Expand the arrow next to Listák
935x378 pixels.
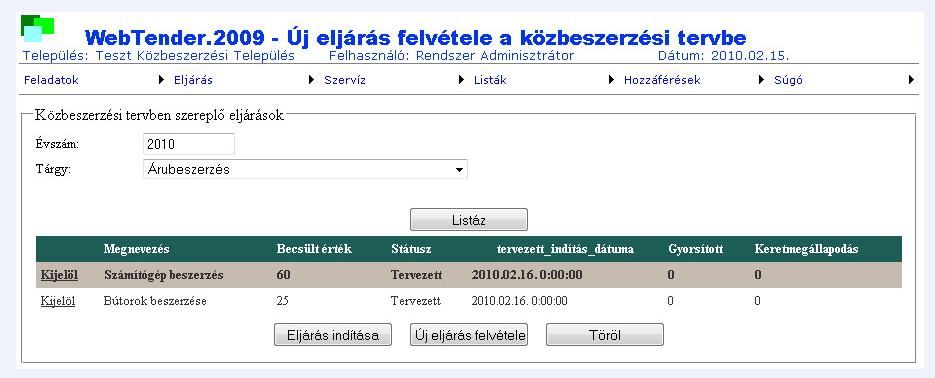click(x=611, y=79)
